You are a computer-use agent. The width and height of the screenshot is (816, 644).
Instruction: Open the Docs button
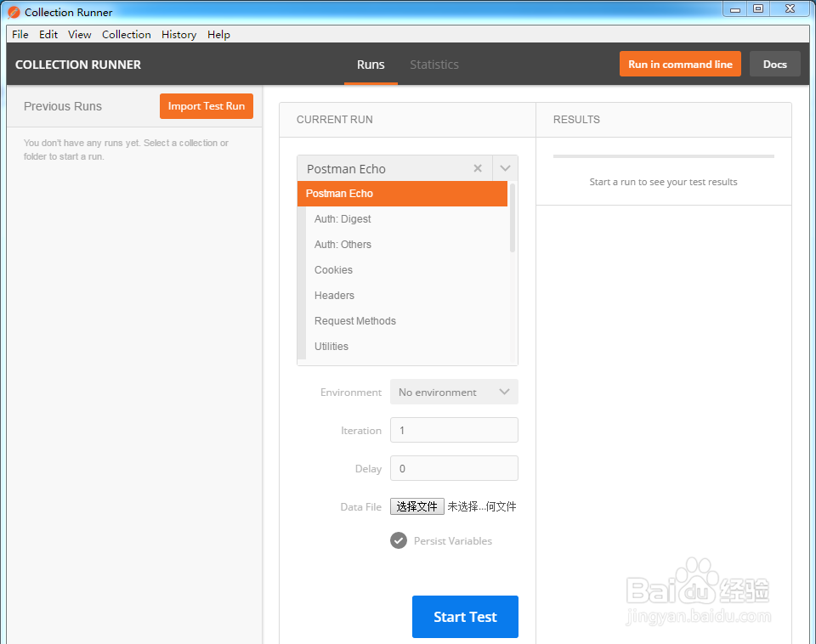pyautogui.click(x=775, y=64)
